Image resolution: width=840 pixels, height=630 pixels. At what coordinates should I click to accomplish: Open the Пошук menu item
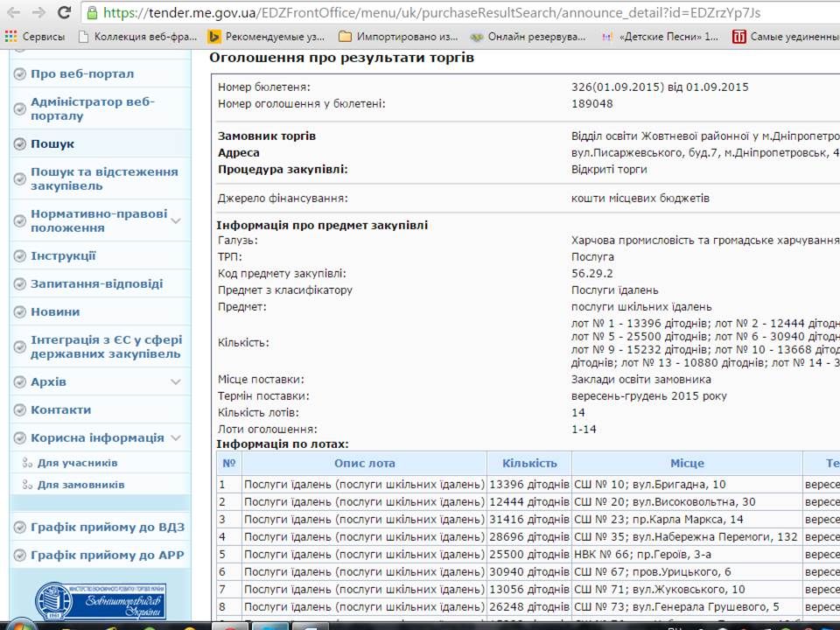click(x=52, y=143)
